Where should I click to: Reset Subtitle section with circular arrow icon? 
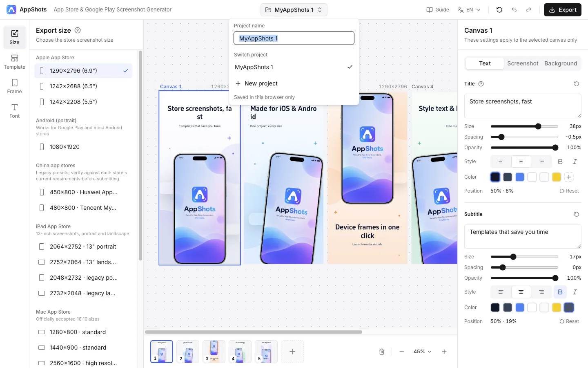pyautogui.click(x=576, y=214)
